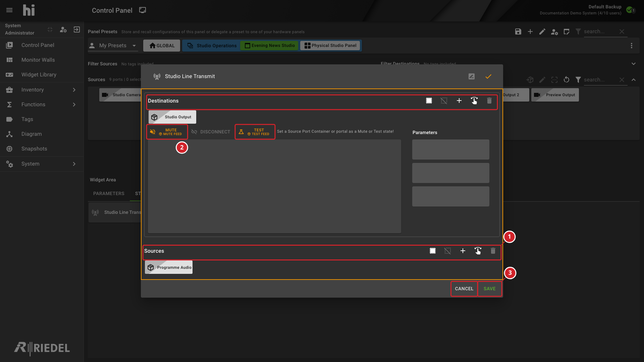Open the Widget Library menu item
Image resolution: width=644 pixels, height=362 pixels.
[42, 75]
